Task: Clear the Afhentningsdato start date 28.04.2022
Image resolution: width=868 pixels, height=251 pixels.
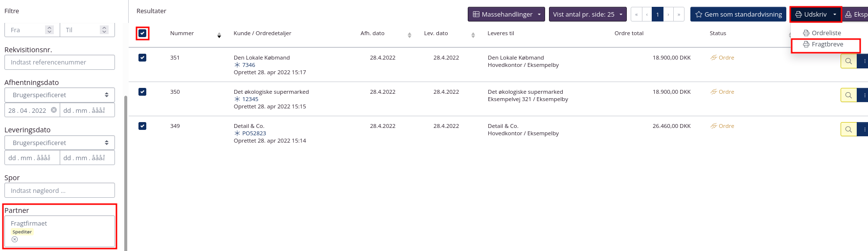Action: pyautogui.click(x=54, y=110)
